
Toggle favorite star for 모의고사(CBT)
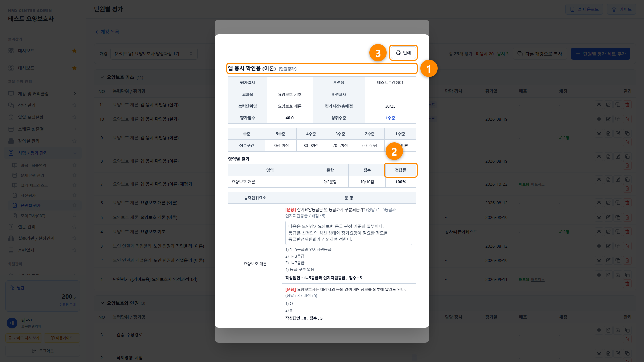coord(74,216)
